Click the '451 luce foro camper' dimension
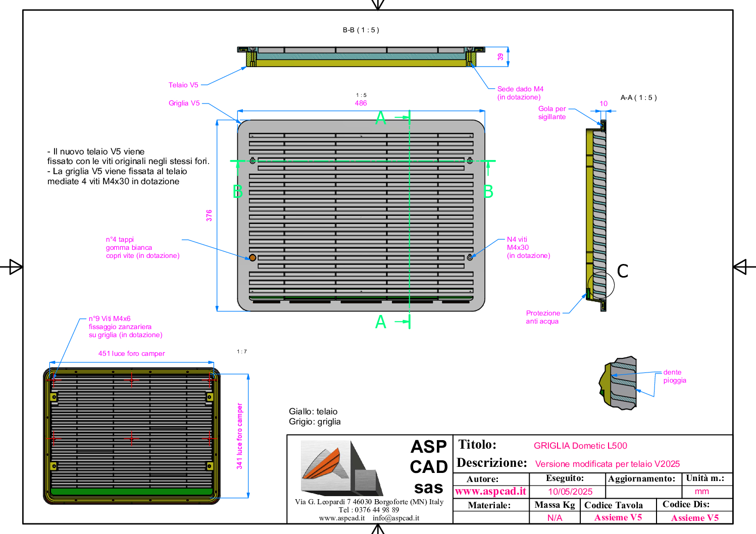This screenshot has height=534, width=756. pyautogui.click(x=131, y=353)
